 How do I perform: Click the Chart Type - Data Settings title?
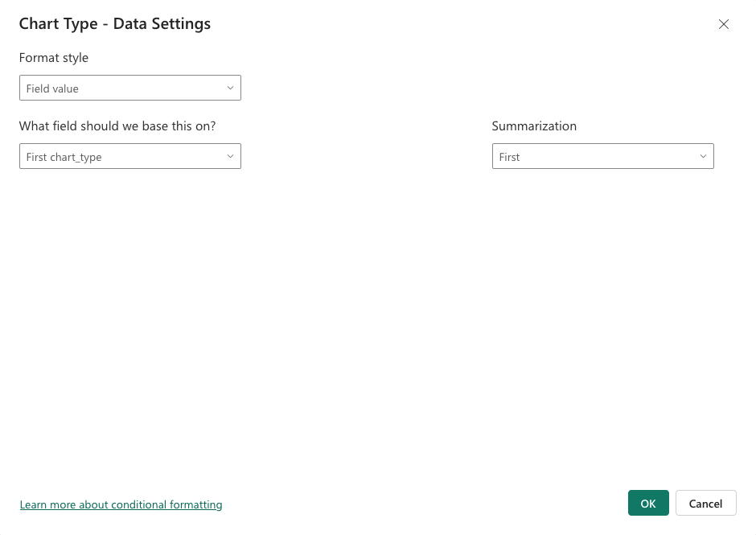point(114,23)
